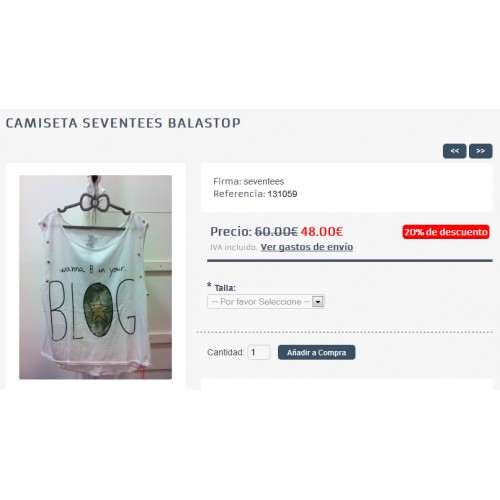Open the 'Ver gastos de envío' link
This screenshot has width=500, height=500.
[x=307, y=247]
